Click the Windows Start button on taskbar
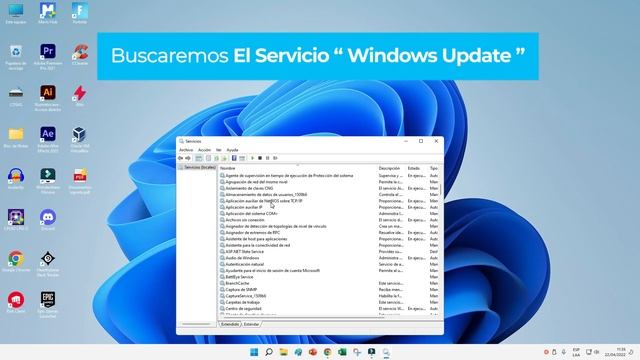This screenshot has height=360, width=640. [x=254, y=352]
